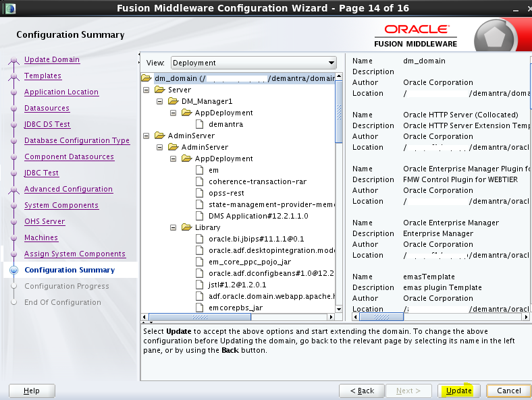Go to the Update Domain step
The image size is (532, 400).
click(52, 59)
